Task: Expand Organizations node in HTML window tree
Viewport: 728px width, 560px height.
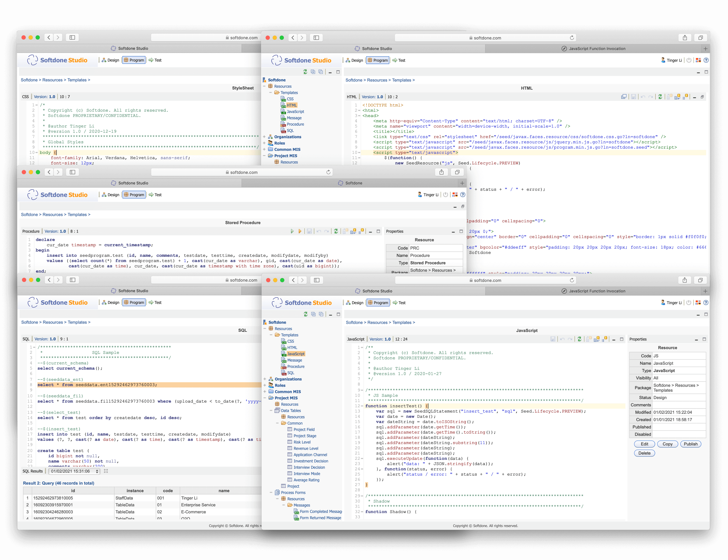Action: 265,137
